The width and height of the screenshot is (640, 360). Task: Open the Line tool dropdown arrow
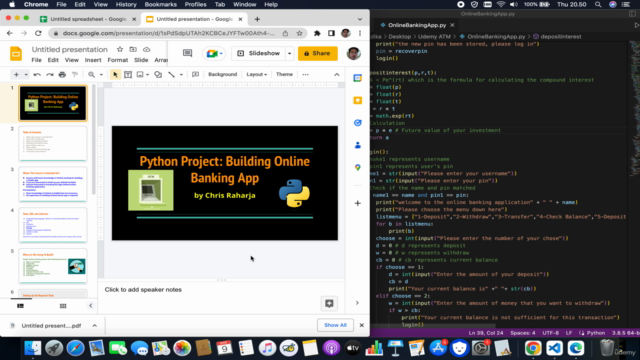pos(181,75)
